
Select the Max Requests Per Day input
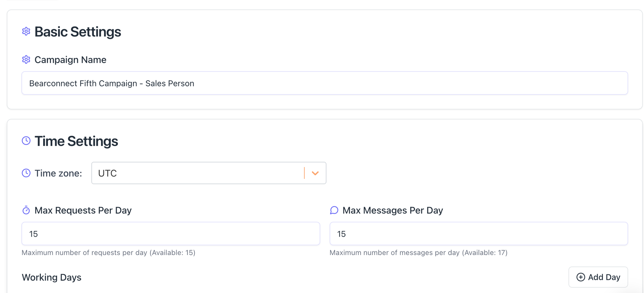coord(170,234)
